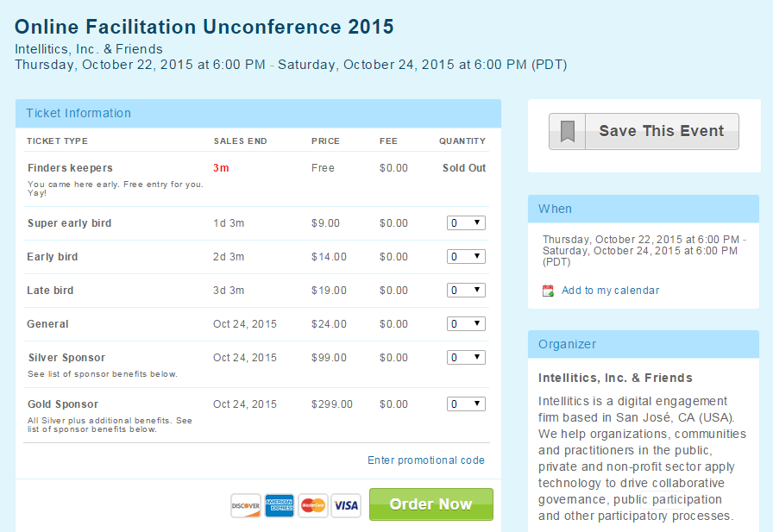The height and width of the screenshot is (532, 773).
Task: Open Super early bird quantity dropdown
Action: pos(466,223)
